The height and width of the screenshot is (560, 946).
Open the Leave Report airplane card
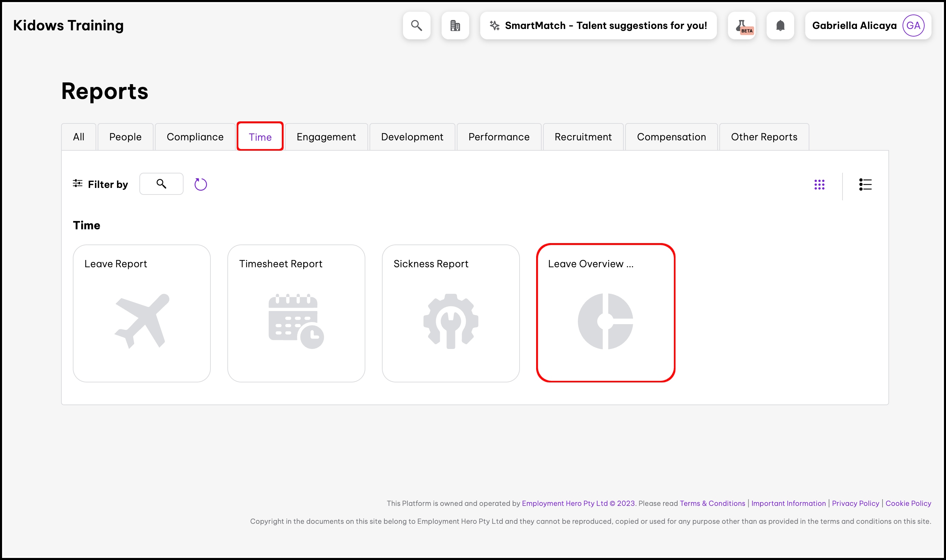click(x=141, y=313)
